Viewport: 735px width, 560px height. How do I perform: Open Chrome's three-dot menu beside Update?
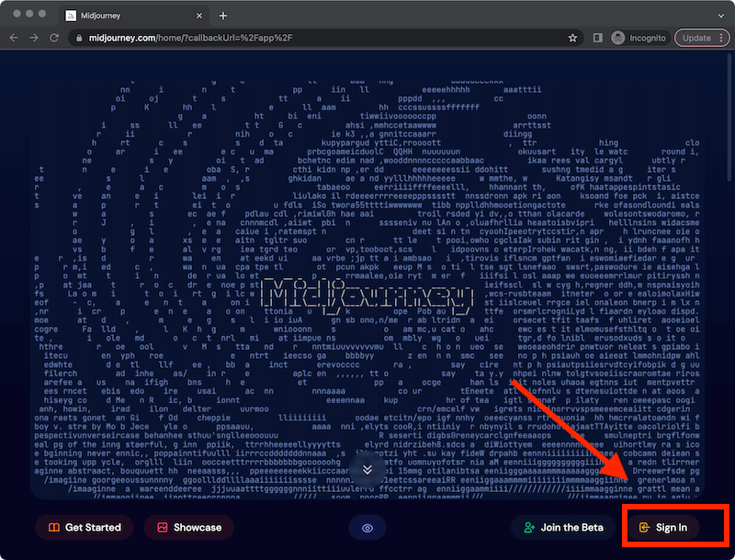click(723, 38)
